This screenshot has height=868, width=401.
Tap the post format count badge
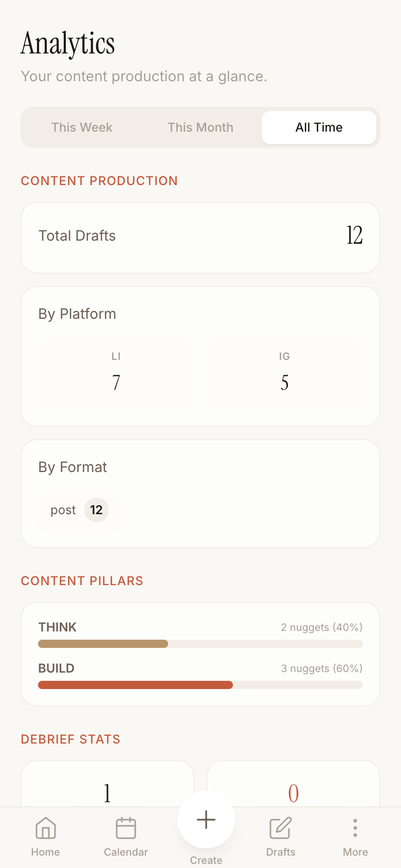(96, 510)
